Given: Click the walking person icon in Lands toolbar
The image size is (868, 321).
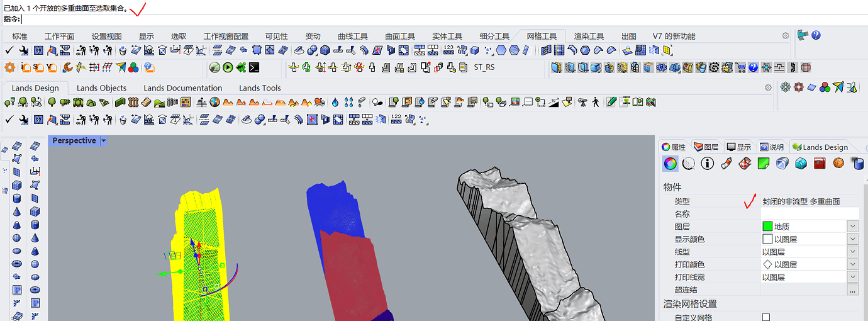Looking at the screenshot, I should (x=596, y=102).
